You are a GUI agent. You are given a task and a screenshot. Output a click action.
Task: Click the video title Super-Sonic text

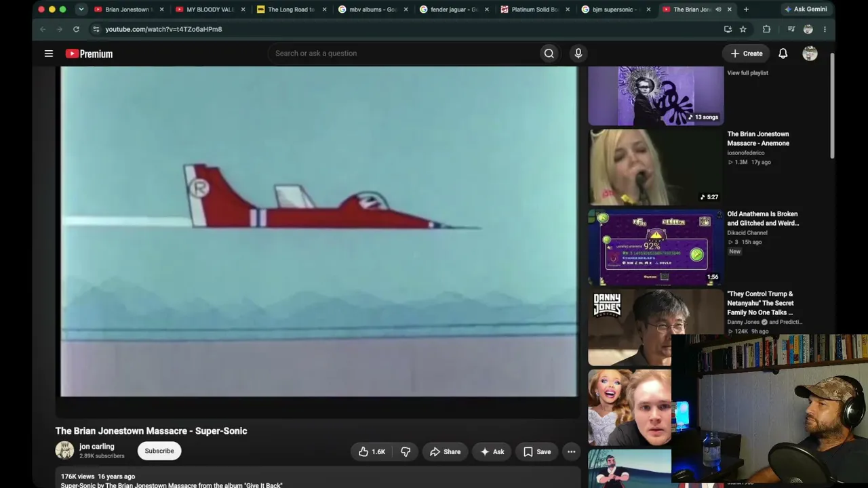[151, 431]
